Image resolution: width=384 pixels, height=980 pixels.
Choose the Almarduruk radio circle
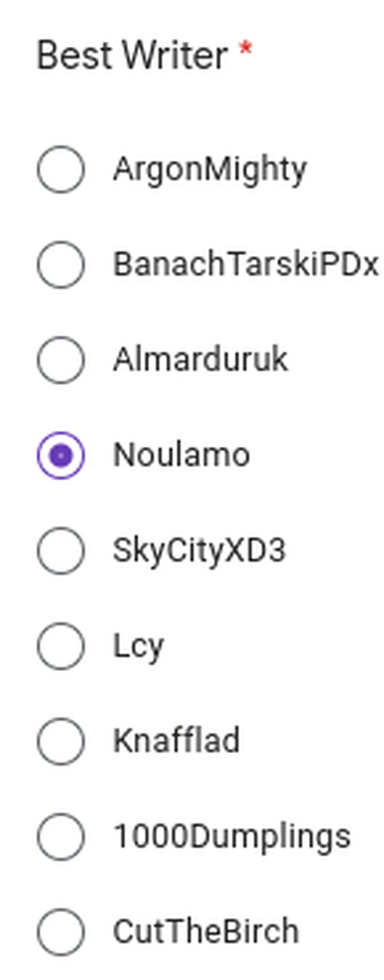(61, 360)
